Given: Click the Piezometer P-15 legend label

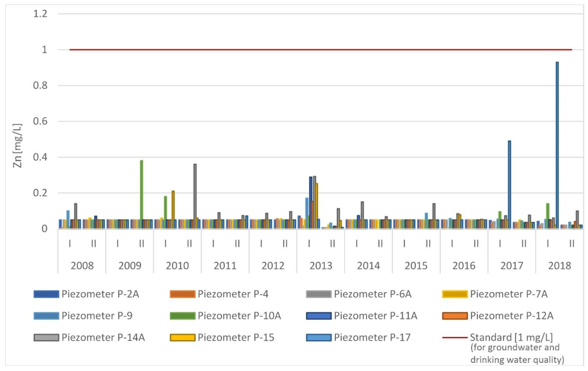Looking at the screenshot, I should (236, 338).
